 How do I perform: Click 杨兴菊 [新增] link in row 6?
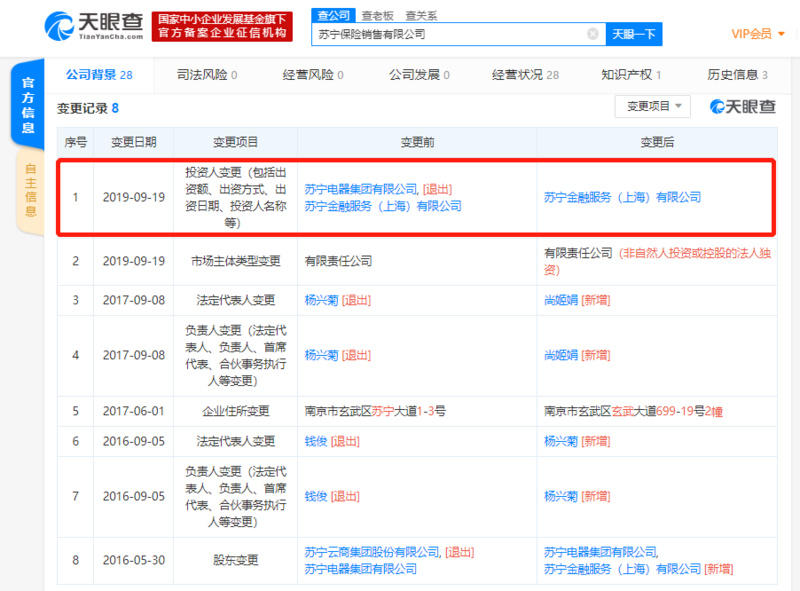click(x=577, y=441)
